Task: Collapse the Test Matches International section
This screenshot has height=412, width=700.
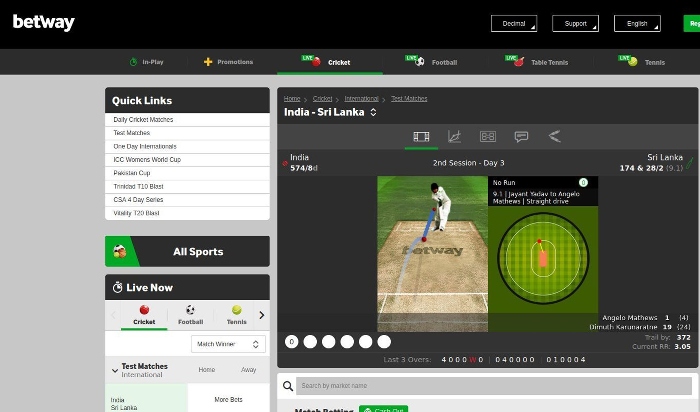Action: (x=115, y=370)
